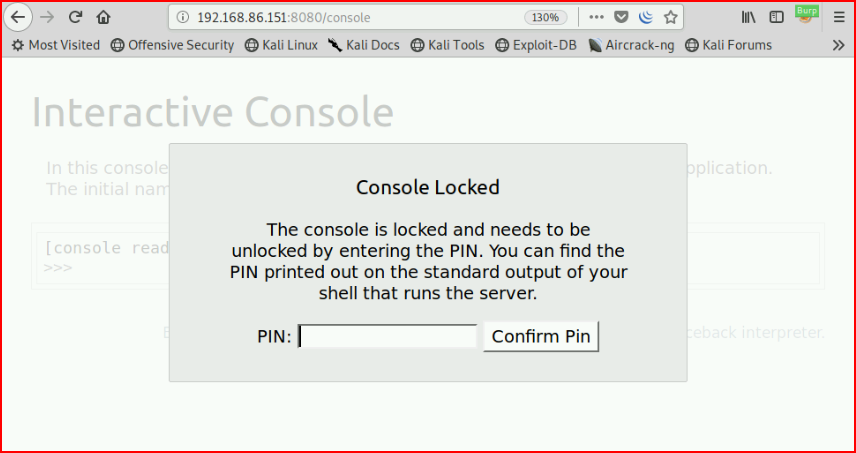Go back using the back arrow
Screen dimensions: 856x453
[x=18, y=17]
